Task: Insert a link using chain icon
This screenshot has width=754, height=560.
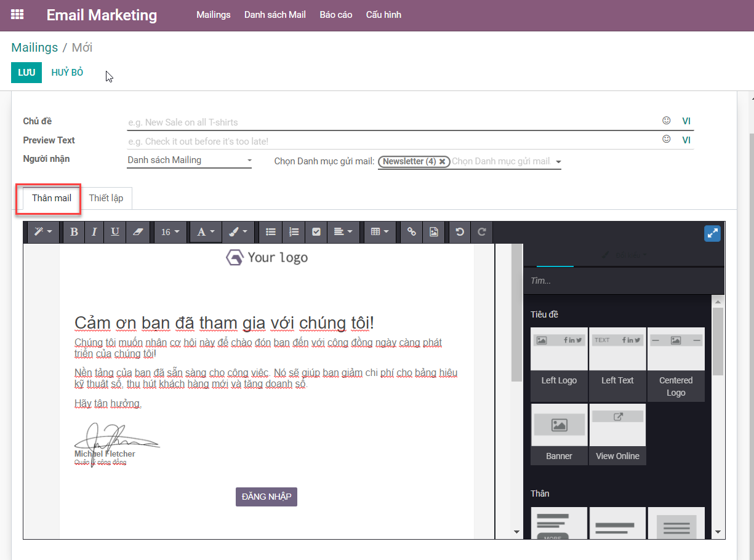Action: [x=412, y=232]
